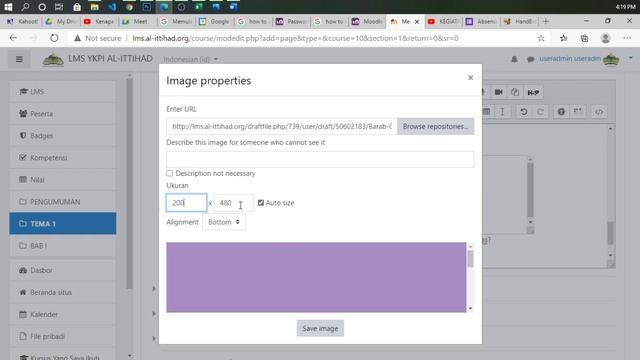This screenshot has width=640, height=360.
Task: Open Nilai in the sidebar
Action: [x=63, y=180]
